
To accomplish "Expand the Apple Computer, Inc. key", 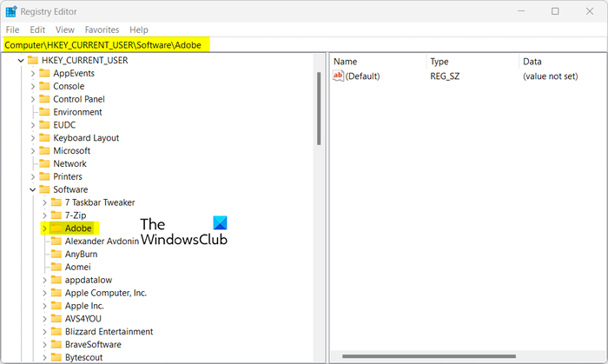I will pos(44,293).
